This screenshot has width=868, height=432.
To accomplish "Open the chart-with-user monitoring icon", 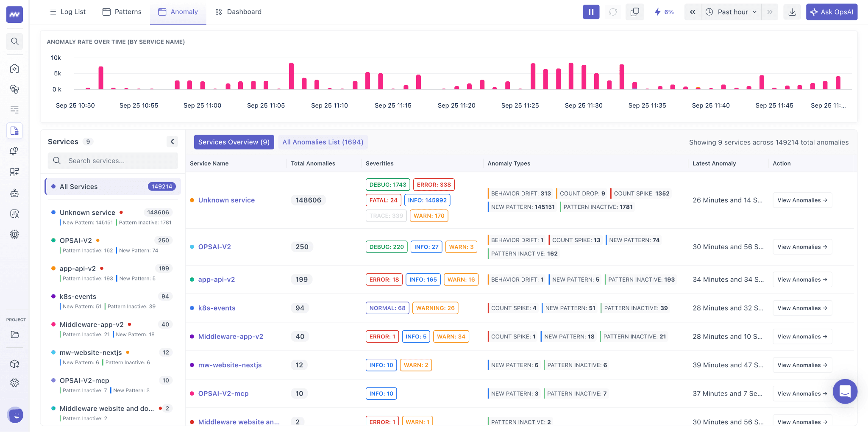I will (14, 213).
